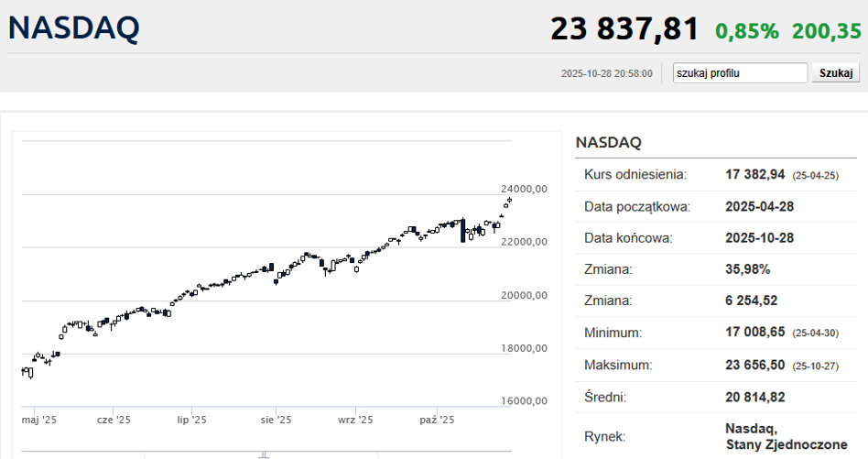Click the "paź '25" axis label
This screenshot has height=459, width=868.
438,420
